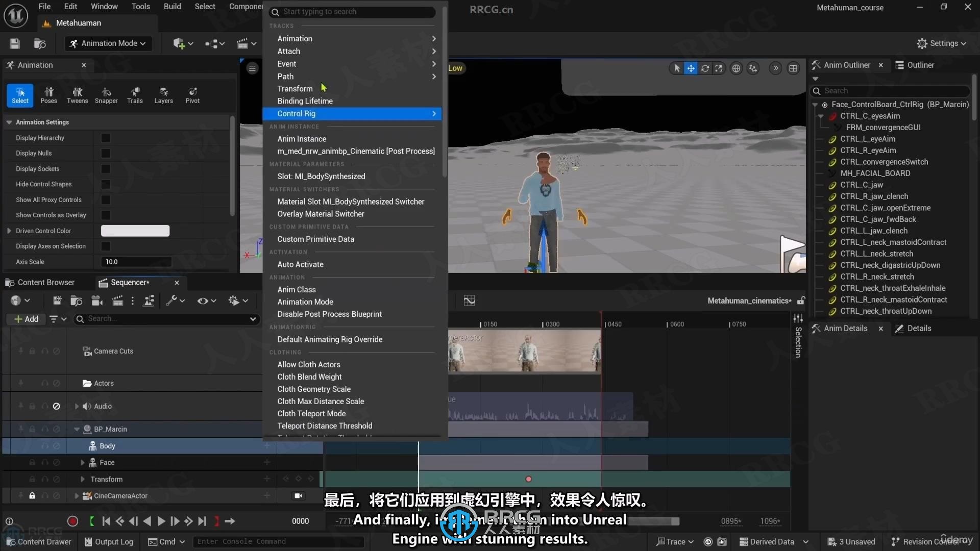This screenshot has height=551, width=980.
Task: Drag the Driven Control Color swatch
Action: coord(135,230)
